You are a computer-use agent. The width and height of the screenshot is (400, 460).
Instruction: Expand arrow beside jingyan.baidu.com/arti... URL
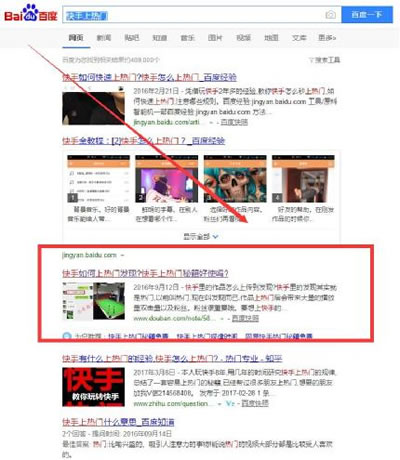pyautogui.click(x=211, y=123)
